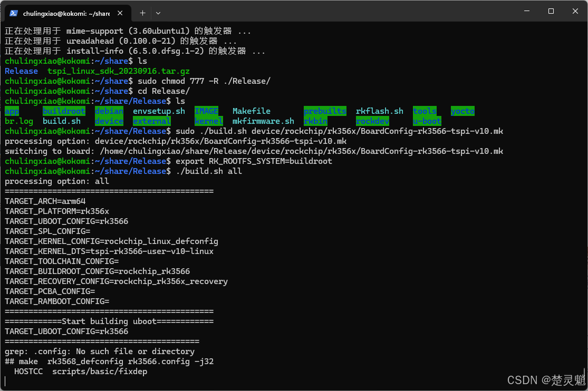Click the 'buildroot' folder listing
Screen dimensions: 588x391
(64, 111)
